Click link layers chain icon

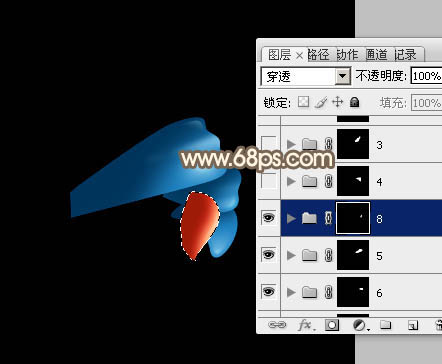(277, 325)
